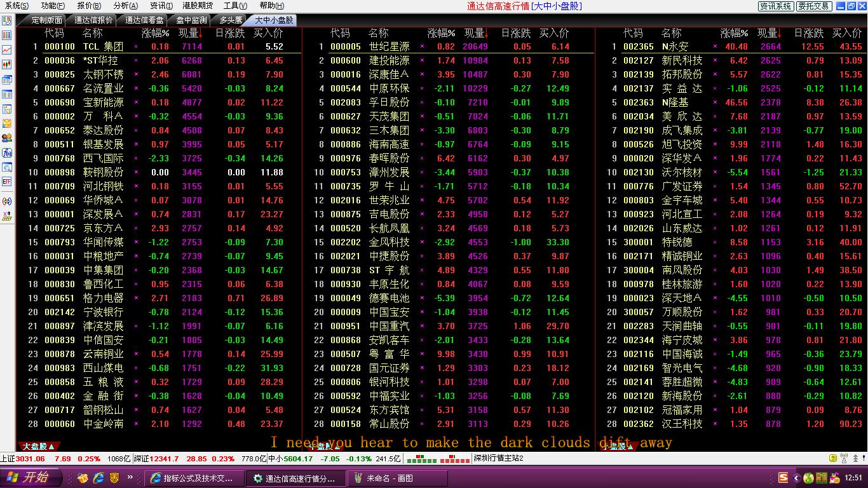Click 深圳行情主站2 in the status bar
This screenshot has height=488, width=868.
point(499,458)
